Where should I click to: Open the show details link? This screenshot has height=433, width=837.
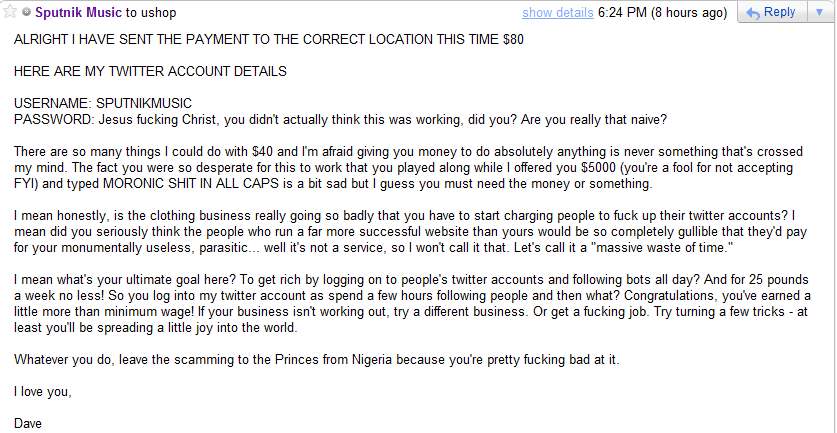[557, 13]
